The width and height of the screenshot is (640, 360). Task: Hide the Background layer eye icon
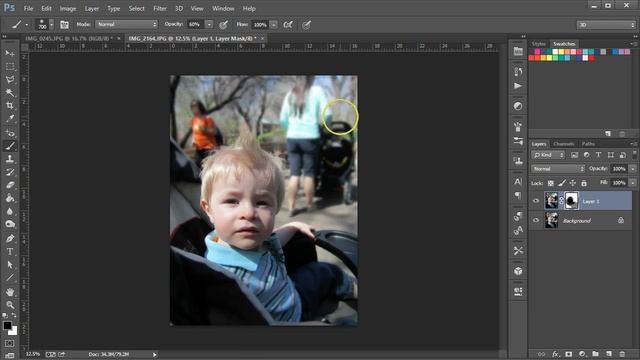tap(536, 220)
